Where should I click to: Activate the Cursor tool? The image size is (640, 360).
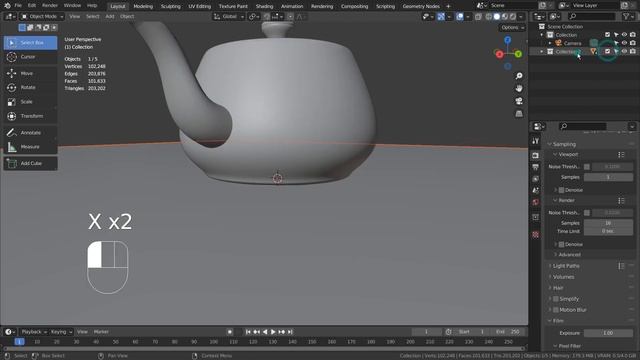click(31, 57)
